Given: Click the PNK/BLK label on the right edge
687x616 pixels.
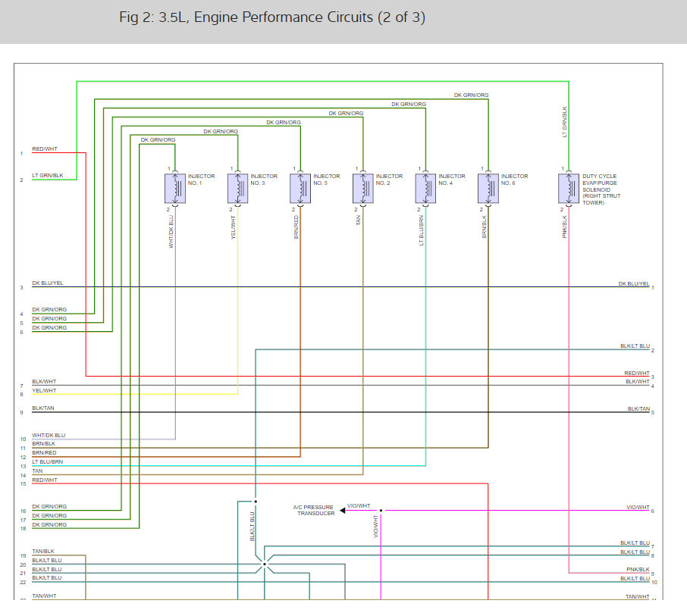Looking at the screenshot, I should pyautogui.click(x=638, y=570).
